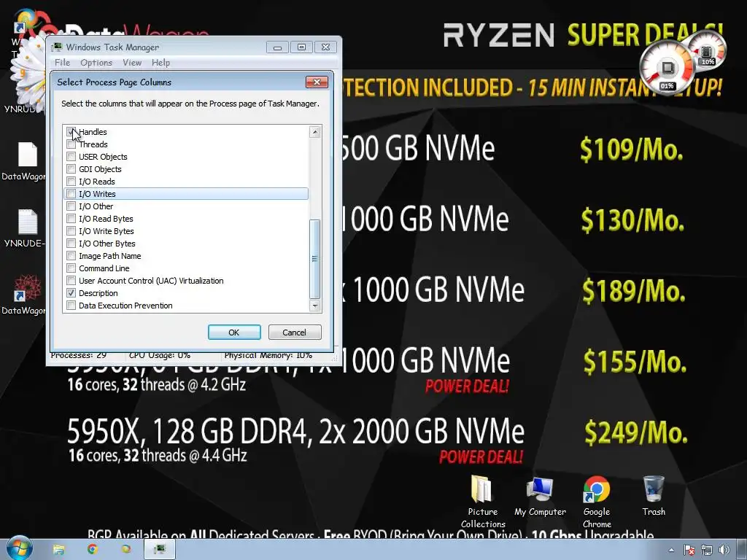This screenshot has width=747, height=560.
Task: Open the View menu in Task Manager
Action: coord(131,63)
